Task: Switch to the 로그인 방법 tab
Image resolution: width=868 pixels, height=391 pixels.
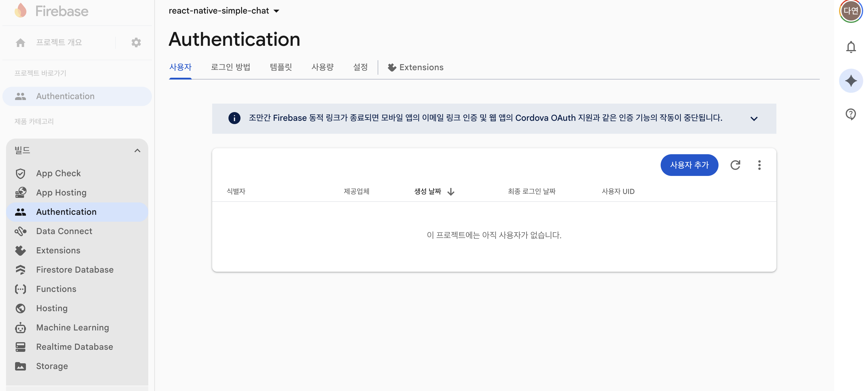Action: (231, 67)
